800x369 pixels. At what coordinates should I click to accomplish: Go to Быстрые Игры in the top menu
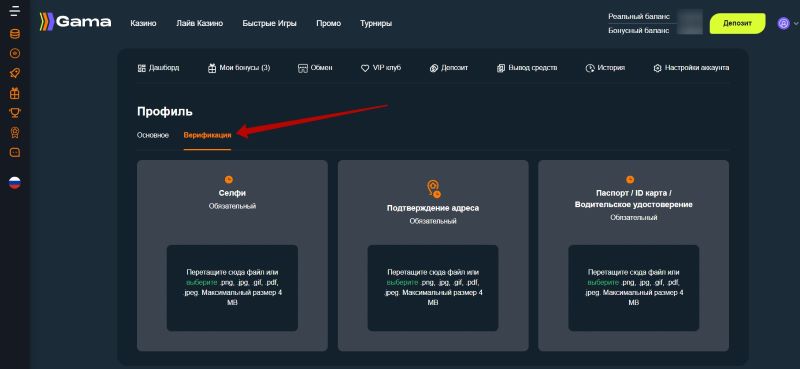click(x=269, y=23)
